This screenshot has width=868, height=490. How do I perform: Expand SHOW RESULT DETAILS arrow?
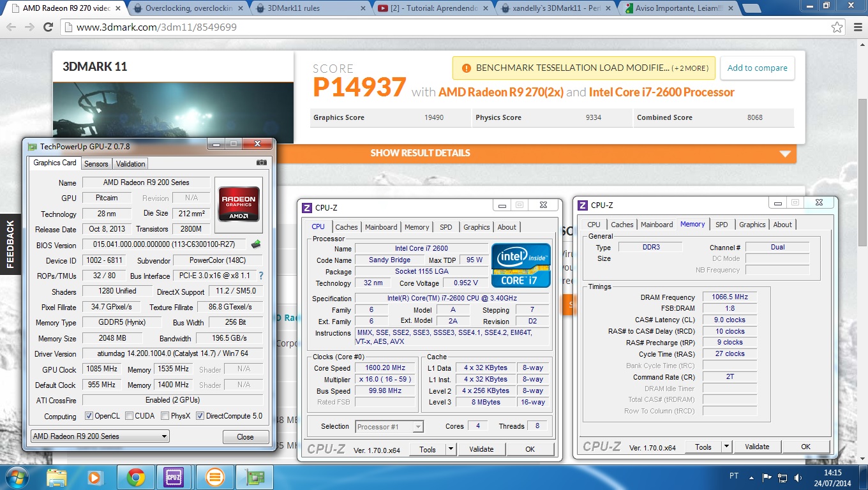(x=785, y=154)
